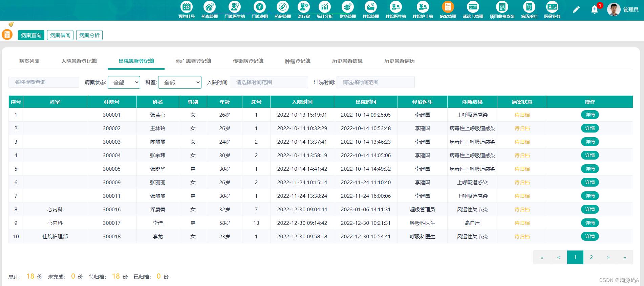644x286 pixels.
Task: Click the 待归档 status for row 300016
Action: [x=522, y=209]
